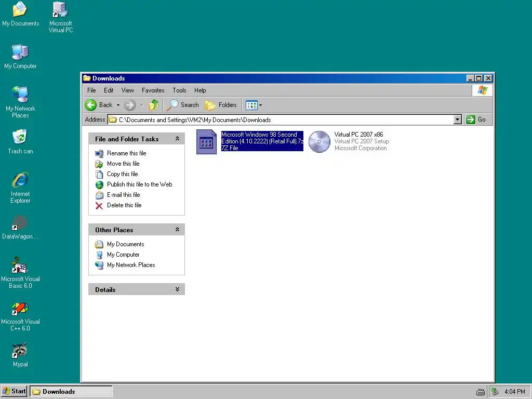
Task: Click the Windows flag logo in Downloads window
Action: 482,90
